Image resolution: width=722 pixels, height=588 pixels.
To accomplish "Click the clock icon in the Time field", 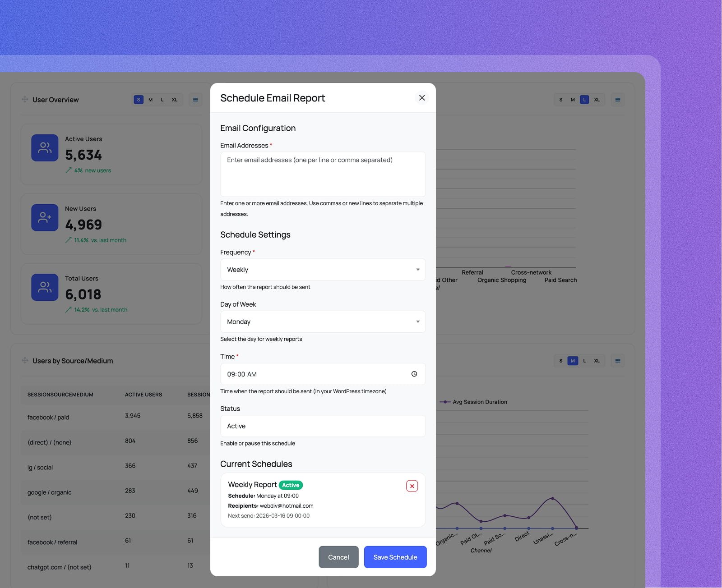I will [x=414, y=374].
